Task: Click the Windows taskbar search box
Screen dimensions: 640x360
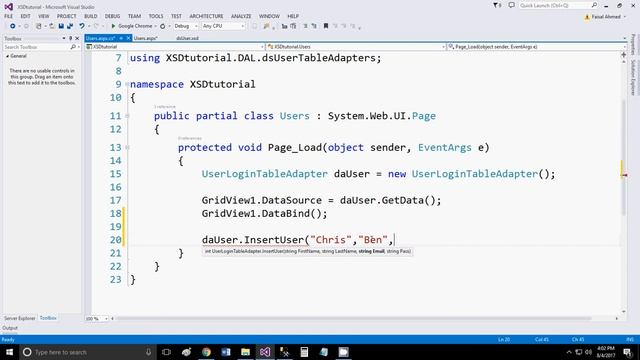Action: pyautogui.click(x=87, y=352)
